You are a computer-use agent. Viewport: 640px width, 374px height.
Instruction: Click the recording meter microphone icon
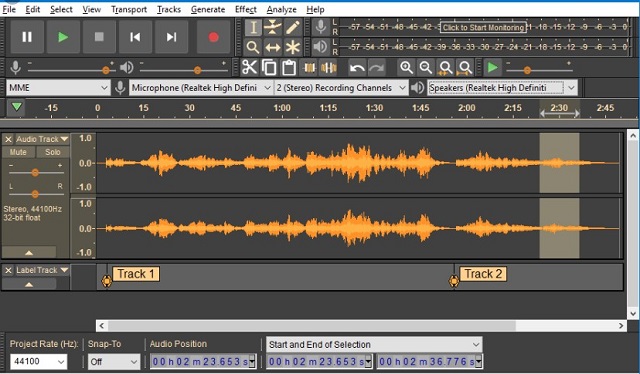[321, 27]
